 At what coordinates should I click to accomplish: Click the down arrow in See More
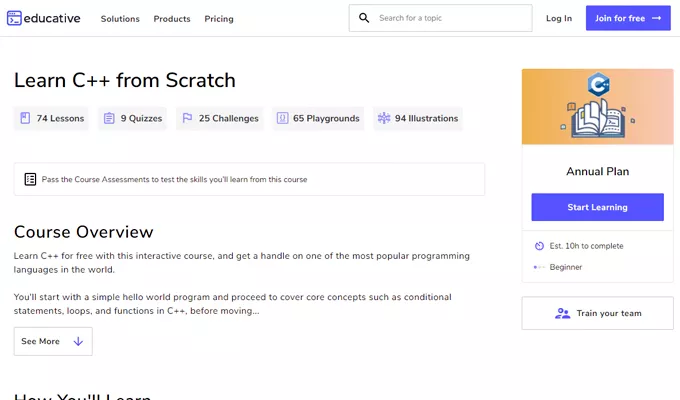[78, 341]
